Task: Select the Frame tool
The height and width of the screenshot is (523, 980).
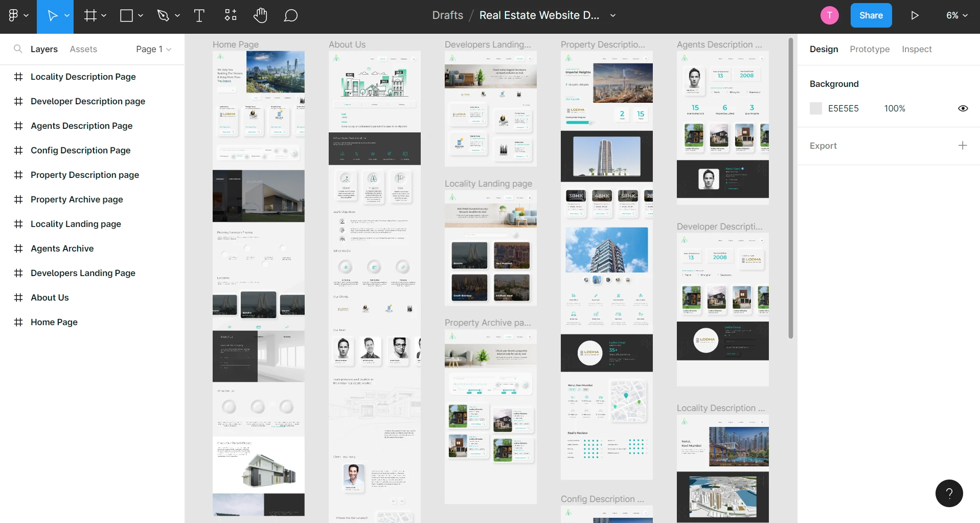Action: pos(90,15)
